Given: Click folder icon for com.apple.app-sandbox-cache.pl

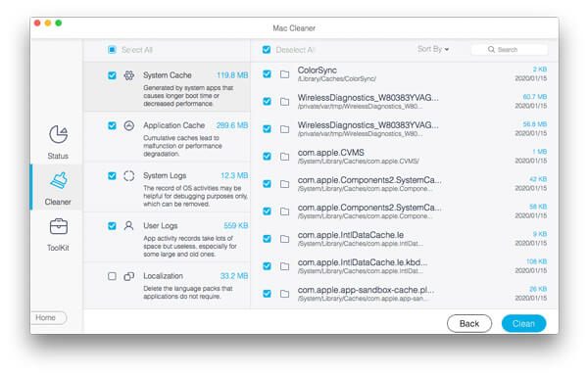Looking at the screenshot, I should [x=284, y=294].
